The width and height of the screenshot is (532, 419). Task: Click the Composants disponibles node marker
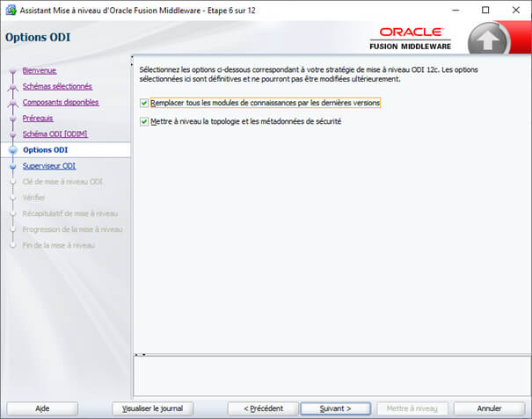pos(13,103)
